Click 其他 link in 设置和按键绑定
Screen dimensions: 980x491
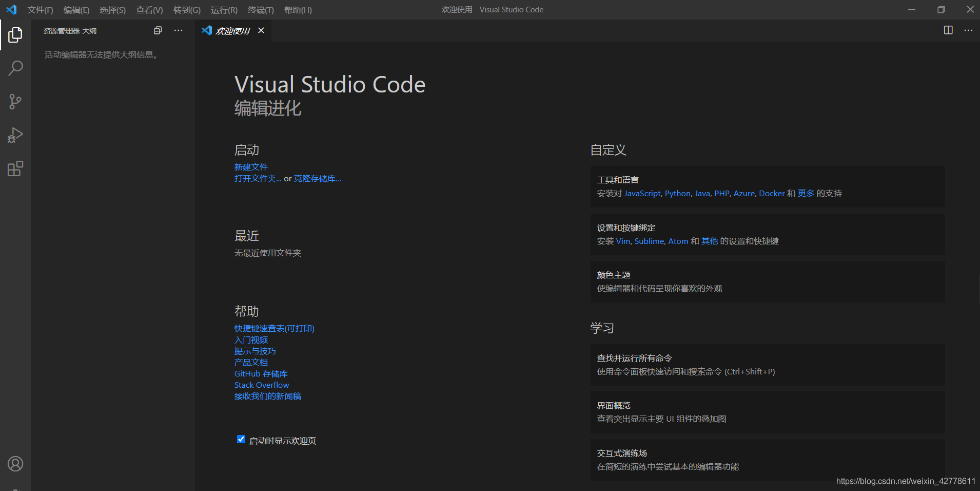click(x=710, y=241)
